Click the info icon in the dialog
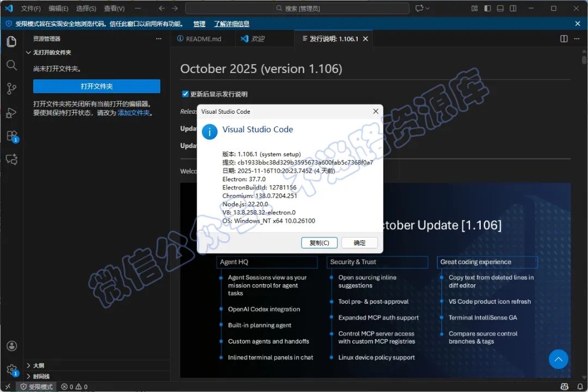Viewport: 588px width, 392px height. coord(210,132)
